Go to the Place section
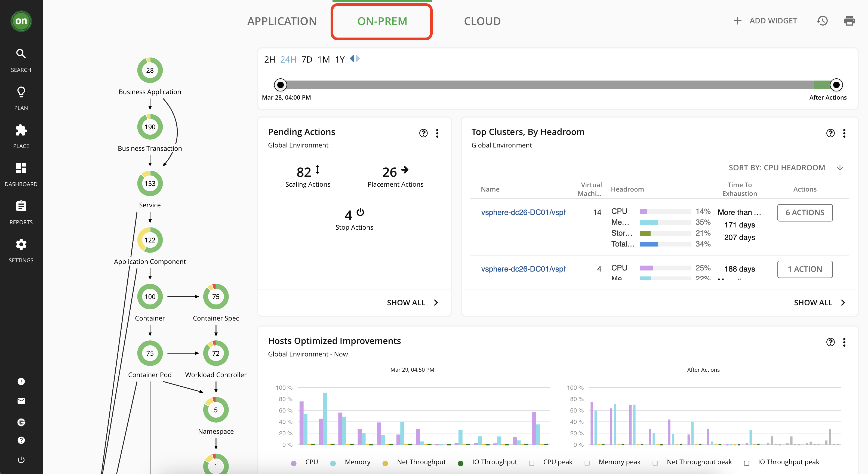The width and height of the screenshot is (868, 474). pos(21,136)
